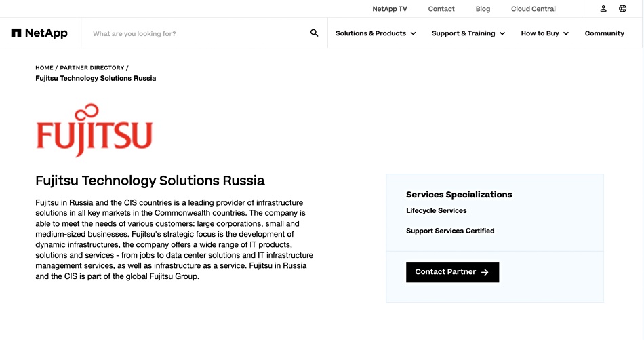The height and width of the screenshot is (340, 644).
Task: Click the Fujitsu logo image
Action: point(94,130)
